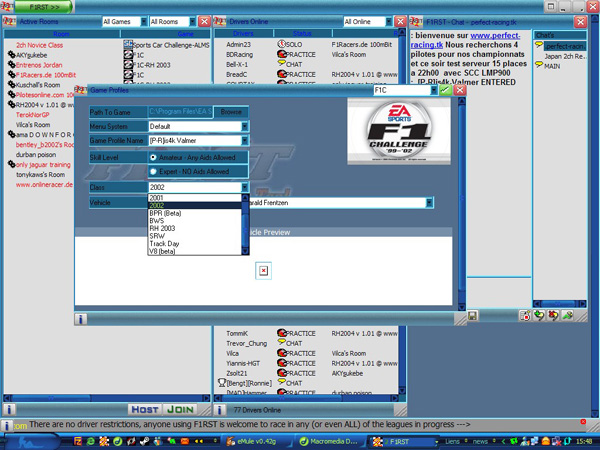Open the Vehicle dropdown arrow
The height and width of the screenshot is (450, 600).
429,202
